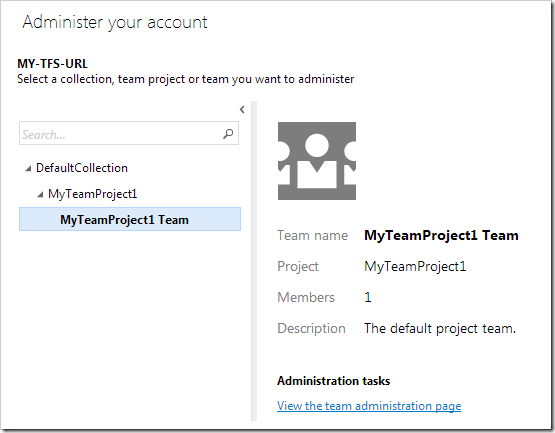
Task: Click the default project team description text
Action: [440, 328]
